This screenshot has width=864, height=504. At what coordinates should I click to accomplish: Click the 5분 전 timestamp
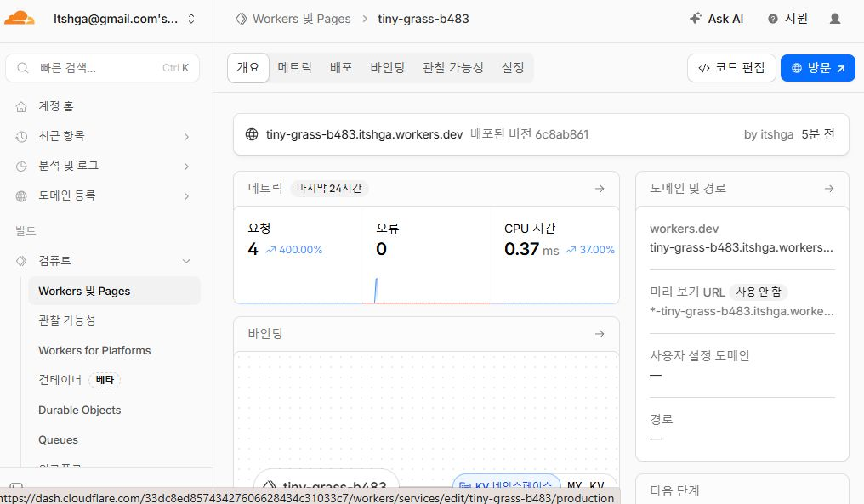click(818, 134)
